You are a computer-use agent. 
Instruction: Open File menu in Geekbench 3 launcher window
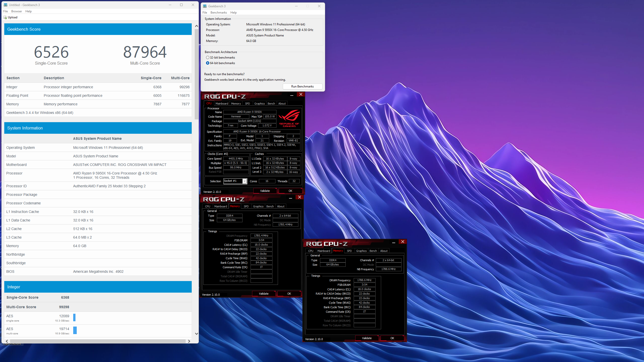pyautogui.click(x=205, y=13)
